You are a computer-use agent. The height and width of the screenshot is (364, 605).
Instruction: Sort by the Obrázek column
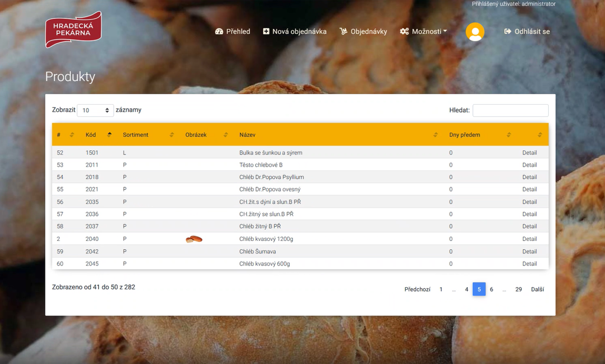tap(207, 135)
